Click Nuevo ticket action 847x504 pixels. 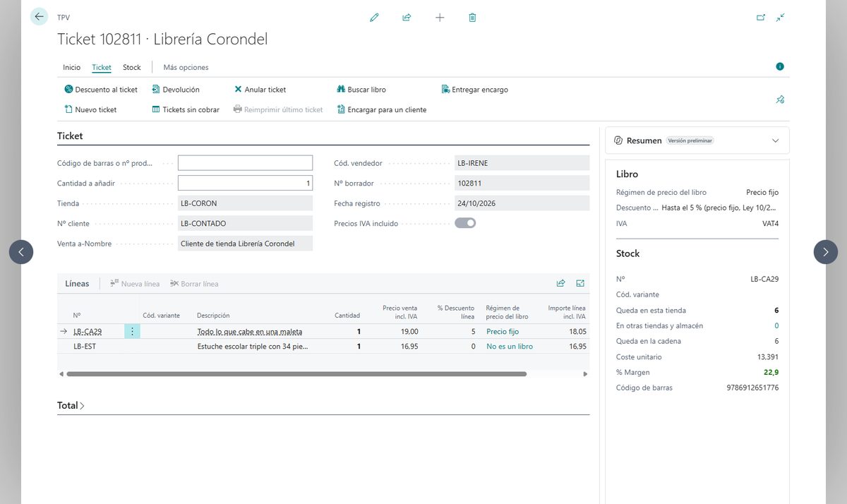click(90, 109)
